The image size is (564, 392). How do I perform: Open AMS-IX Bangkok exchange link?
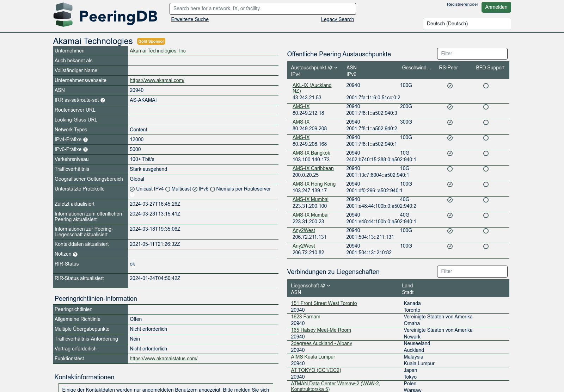coord(311,153)
